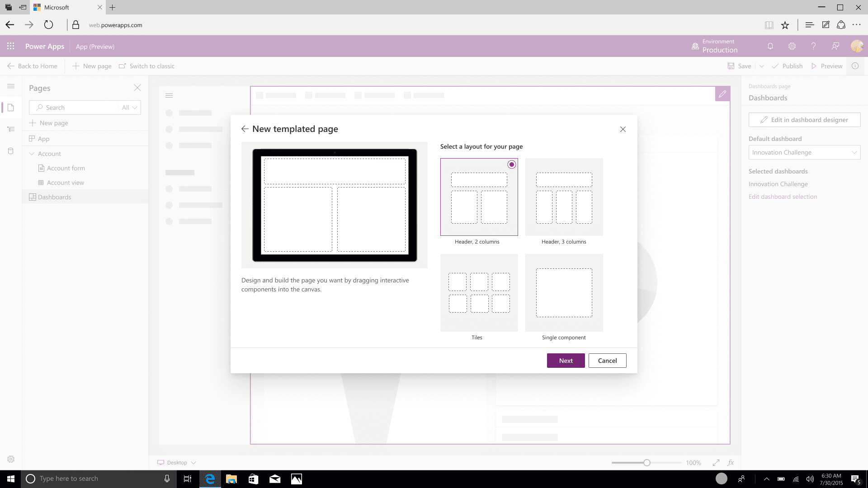Open the Power Apps settings gear
This screenshot has height=488, width=868.
click(792, 46)
